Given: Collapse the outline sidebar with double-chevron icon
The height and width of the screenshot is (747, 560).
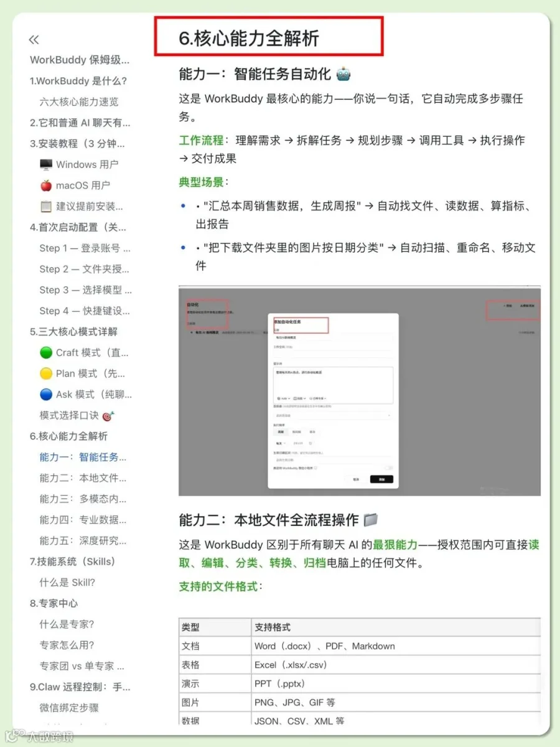Looking at the screenshot, I should coord(34,40).
